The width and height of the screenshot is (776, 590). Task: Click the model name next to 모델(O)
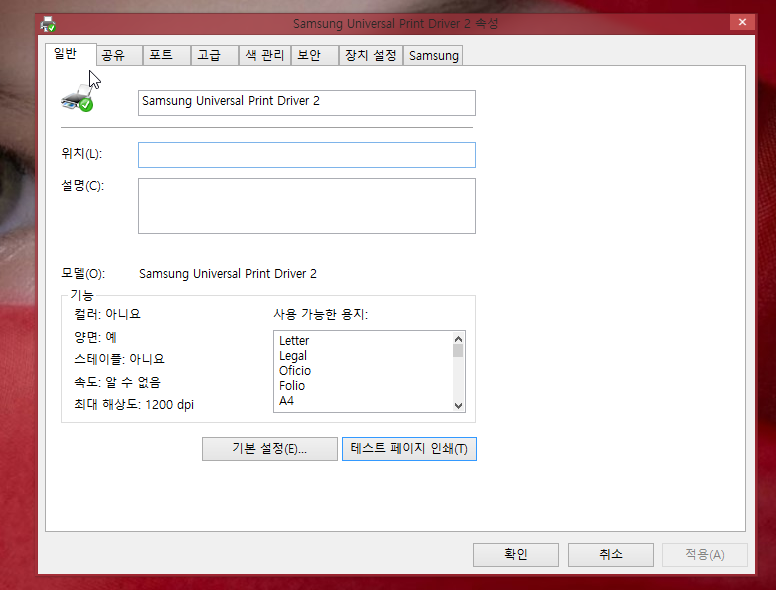point(228,274)
